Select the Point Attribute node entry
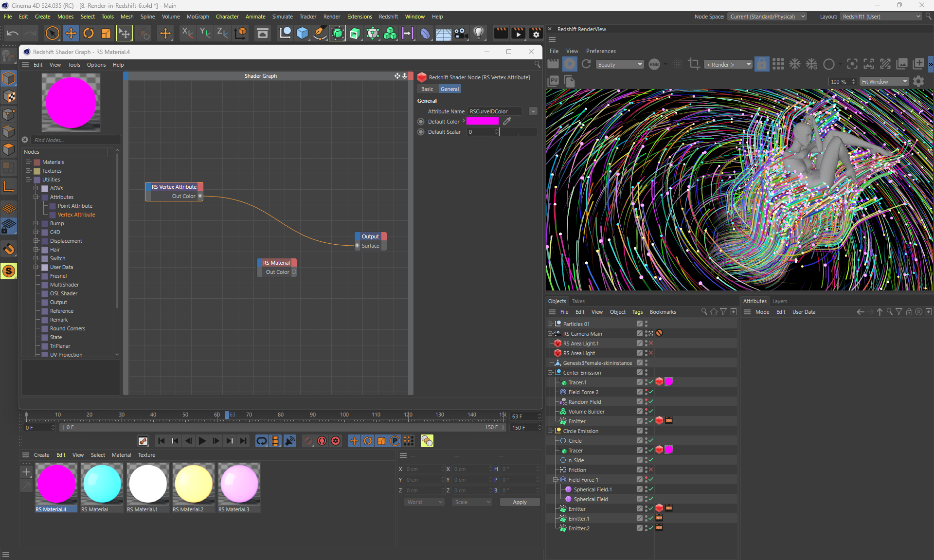 pos(75,206)
